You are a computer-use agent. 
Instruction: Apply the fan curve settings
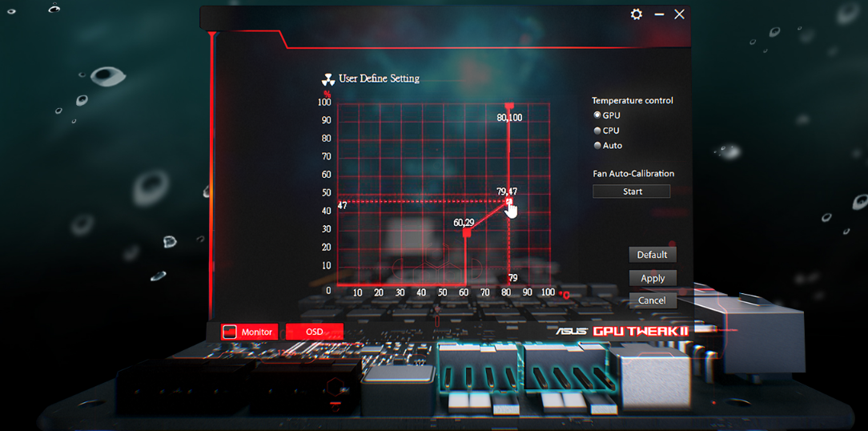653,278
